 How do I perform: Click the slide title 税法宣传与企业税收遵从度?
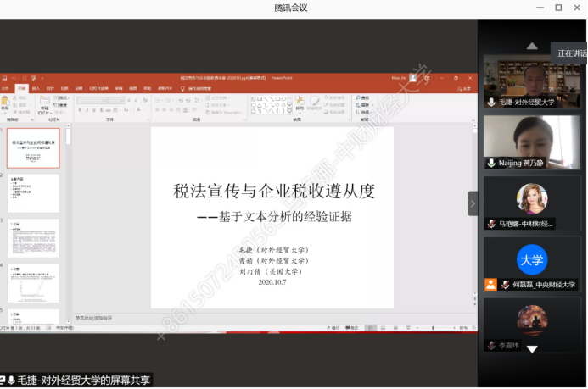pos(273,192)
